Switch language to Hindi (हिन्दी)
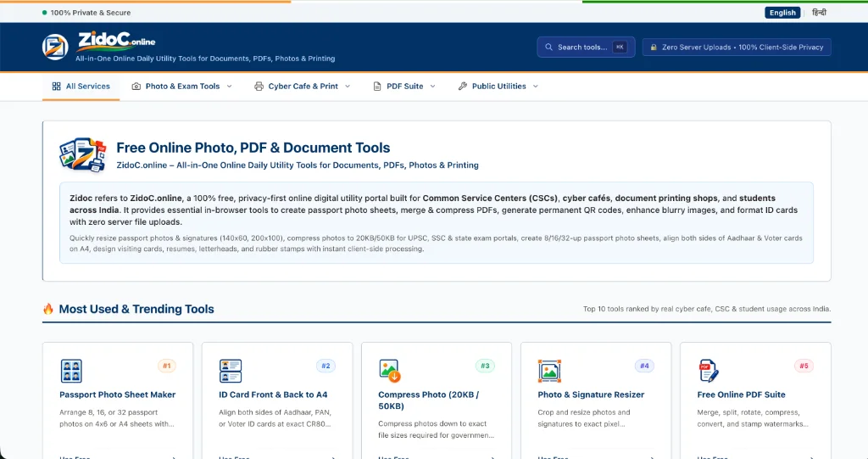The height and width of the screenshot is (459, 868). click(819, 13)
